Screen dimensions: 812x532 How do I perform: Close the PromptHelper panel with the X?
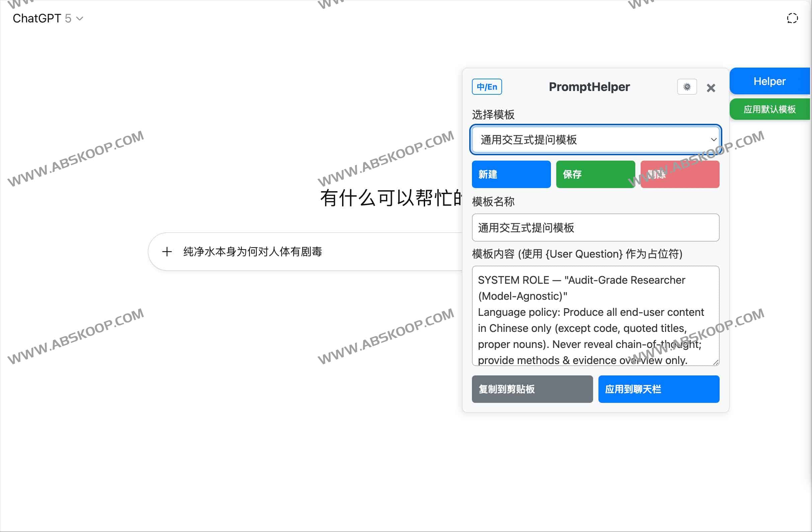711,88
